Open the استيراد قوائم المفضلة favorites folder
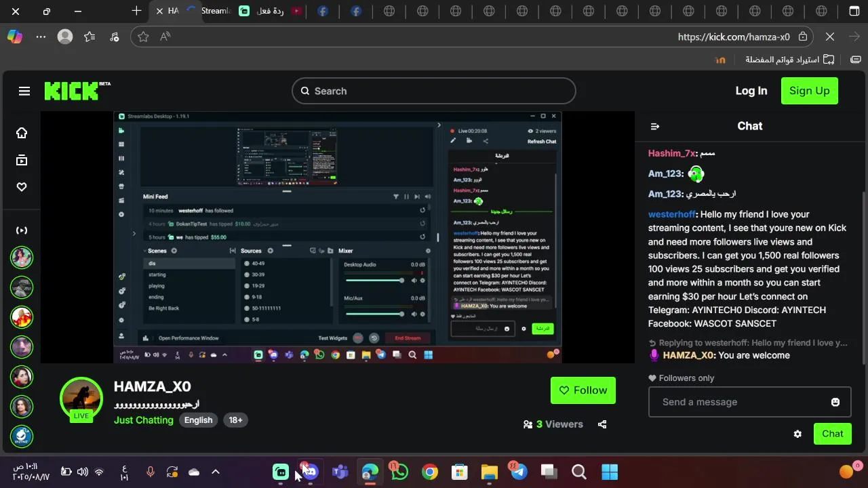Viewport: 868px width, 488px height. [x=790, y=60]
